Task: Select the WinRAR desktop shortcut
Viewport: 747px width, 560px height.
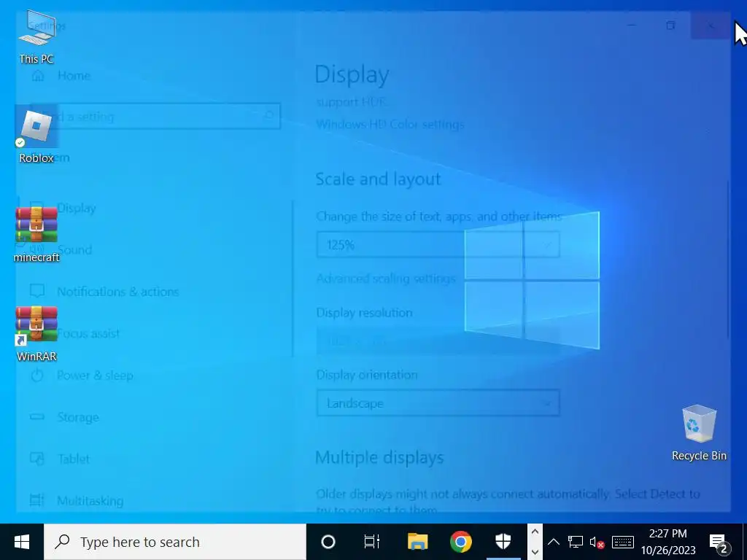Action: tap(36, 333)
